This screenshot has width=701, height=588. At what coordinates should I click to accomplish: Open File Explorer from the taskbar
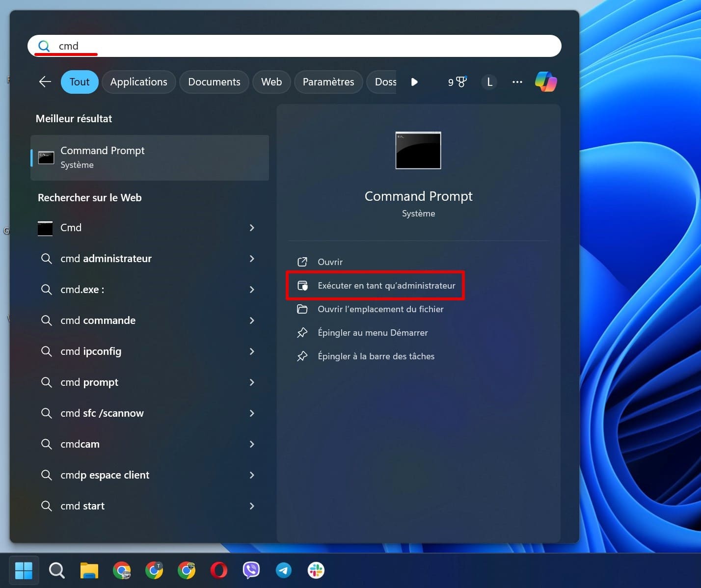tap(89, 570)
